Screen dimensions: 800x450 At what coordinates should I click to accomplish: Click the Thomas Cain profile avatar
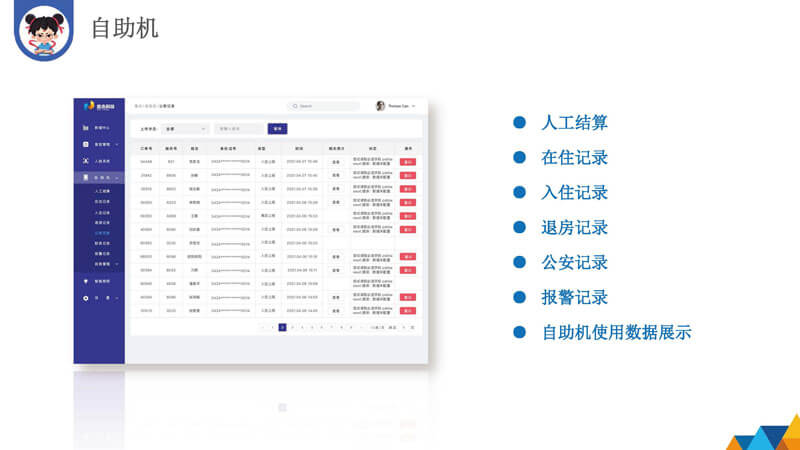380,106
